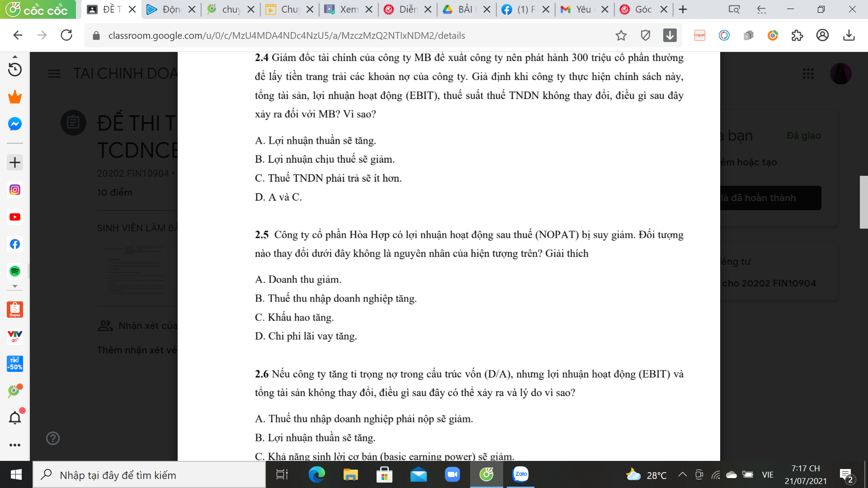Show hidden system tray icons chevron
The image size is (868, 488).
coord(683,474)
